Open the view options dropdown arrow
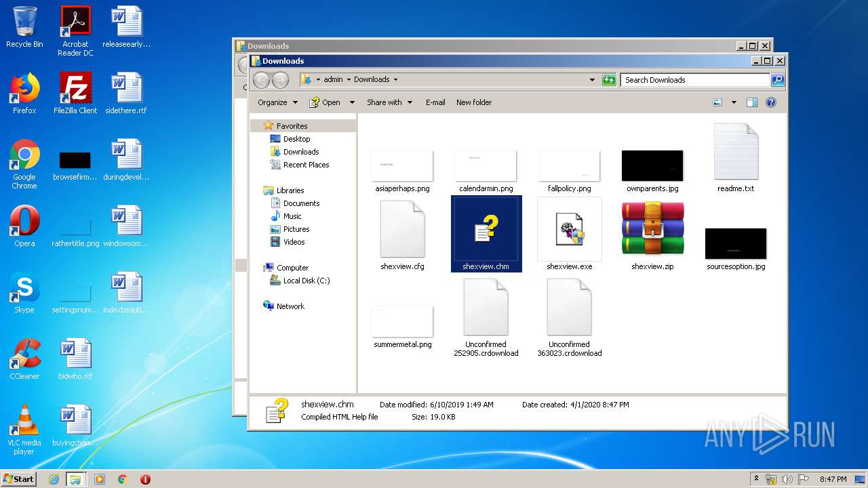The image size is (868, 488). (734, 102)
